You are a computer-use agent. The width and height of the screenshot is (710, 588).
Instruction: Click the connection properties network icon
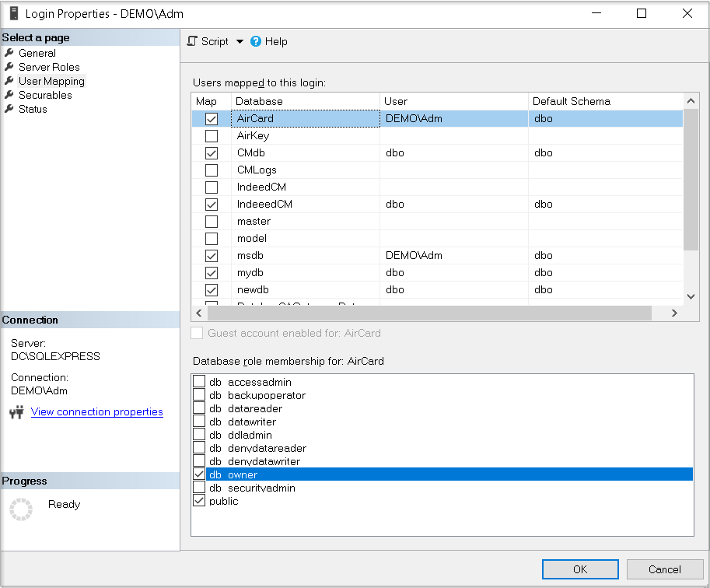17,412
